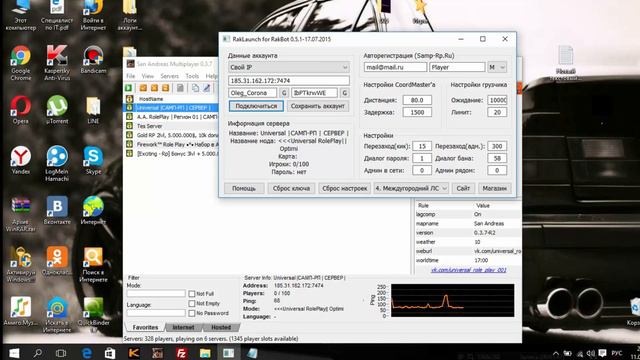Click the Windows Start button
Viewport: 640px width, 360px height.
[14, 353]
